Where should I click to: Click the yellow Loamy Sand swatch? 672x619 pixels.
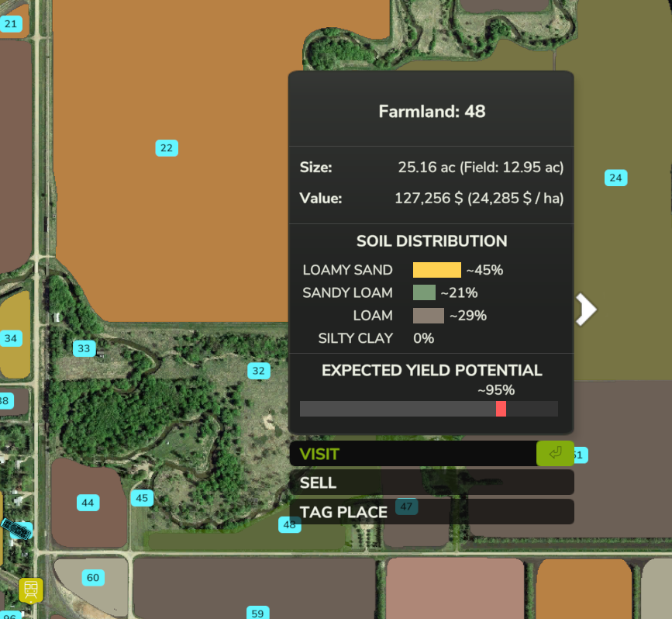tap(436, 270)
